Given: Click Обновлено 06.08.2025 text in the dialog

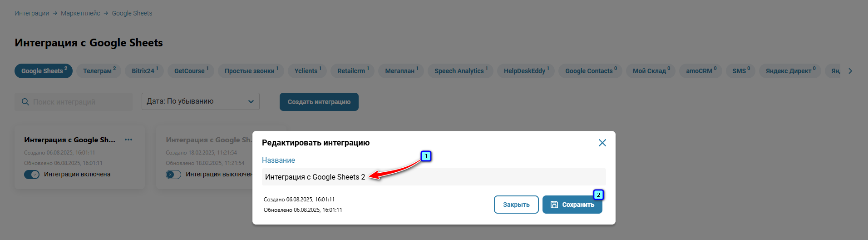Looking at the screenshot, I should pos(303,210).
